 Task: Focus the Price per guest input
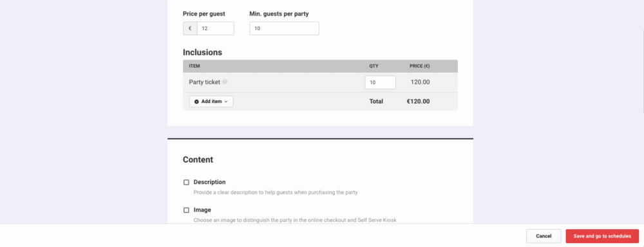pyautogui.click(x=216, y=28)
